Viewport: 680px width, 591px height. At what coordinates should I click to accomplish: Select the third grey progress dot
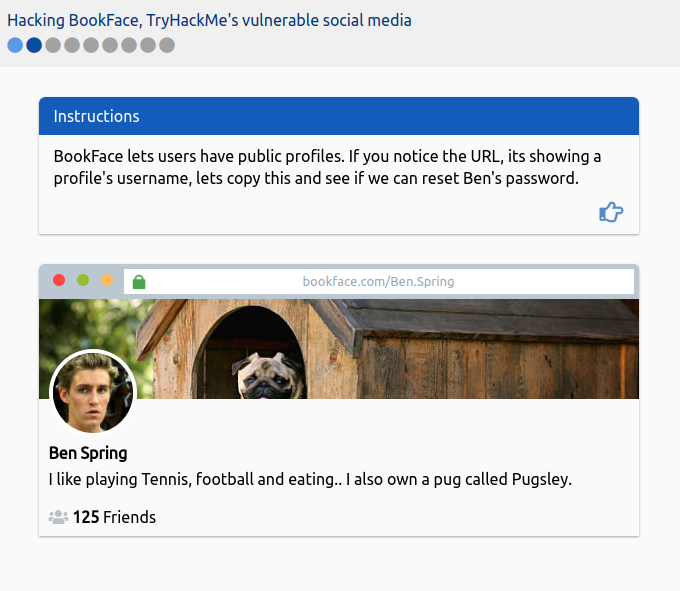coord(53,45)
